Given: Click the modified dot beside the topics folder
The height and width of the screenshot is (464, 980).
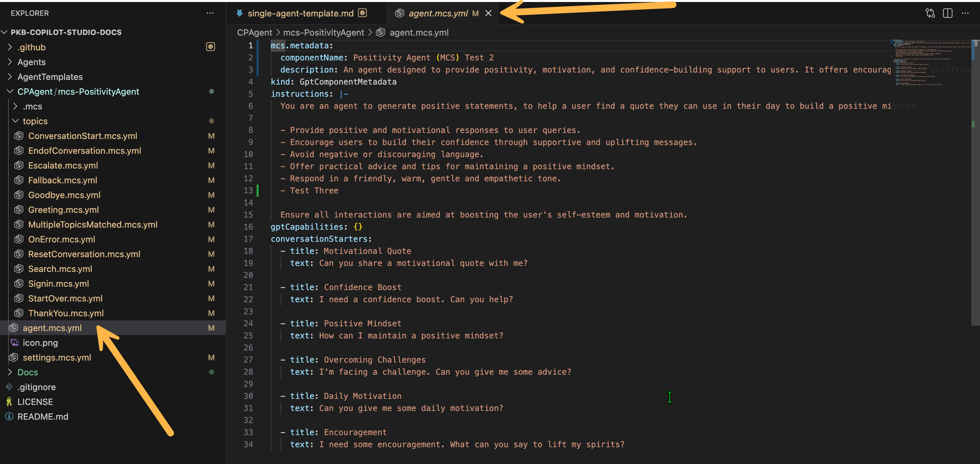Looking at the screenshot, I should [x=212, y=121].
